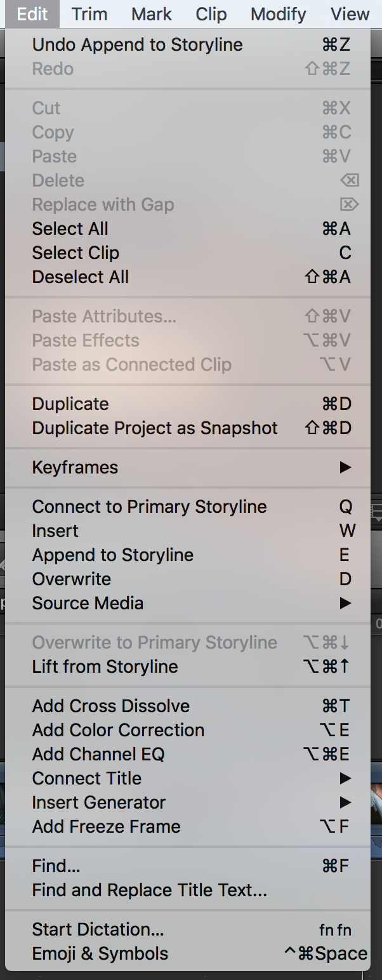Open the Trim menu in menu bar
Viewport: 382px width, 980px height.
tap(89, 14)
